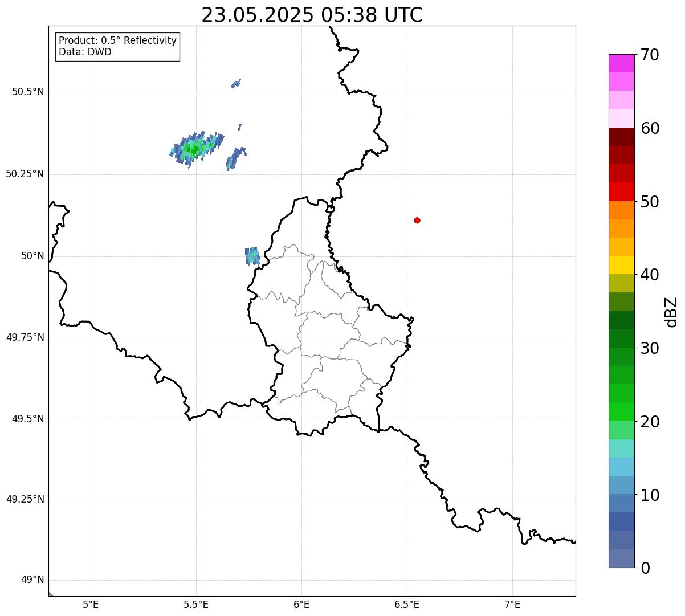Viewport: 685px width, 616px height.
Task: Click the bright red colorbar segment above 50
Action: point(621,191)
